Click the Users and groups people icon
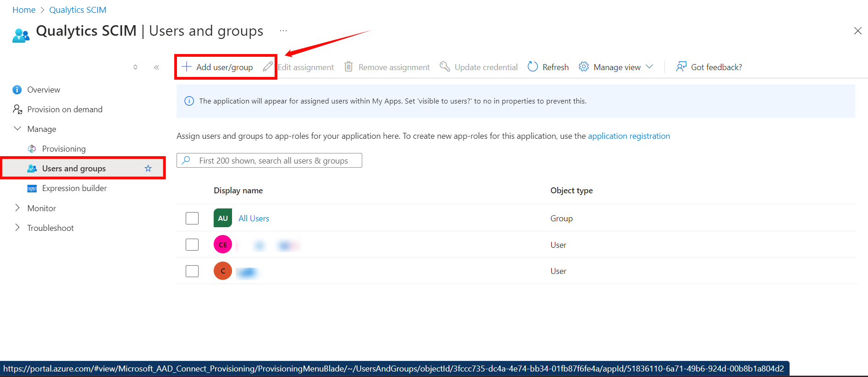Screen dimensions: 868x377 (32, 169)
